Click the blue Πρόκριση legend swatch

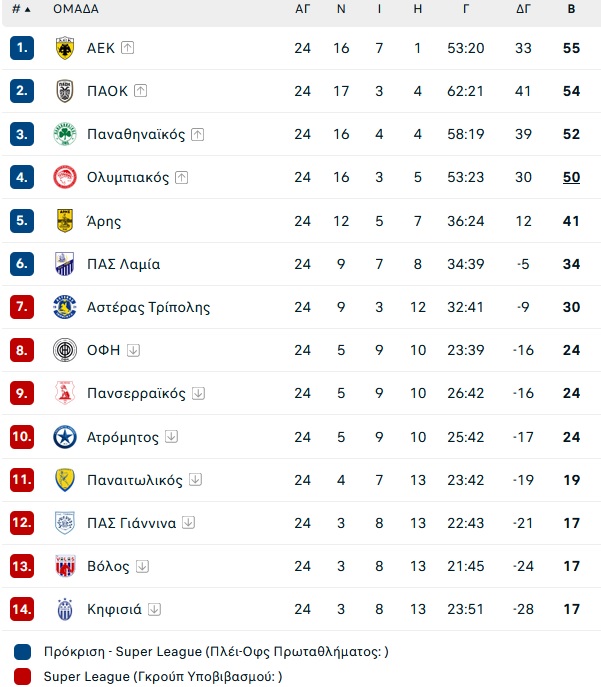22,652
